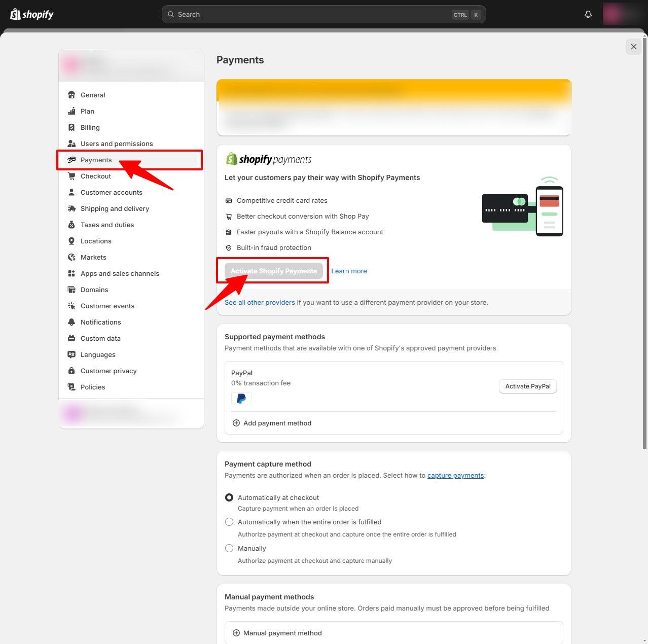This screenshot has width=648, height=644.
Task: Close the settings panel with X
Action: 634,47
